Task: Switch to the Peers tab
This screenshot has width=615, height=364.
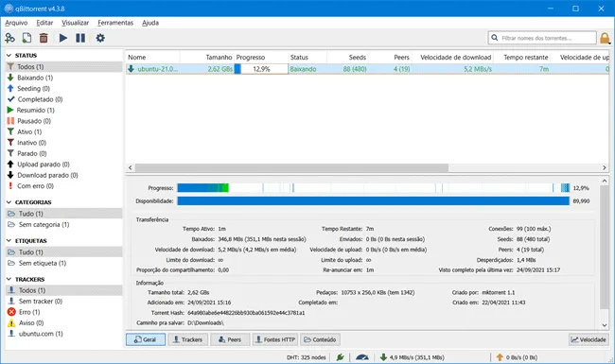Action: pyautogui.click(x=230, y=339)
